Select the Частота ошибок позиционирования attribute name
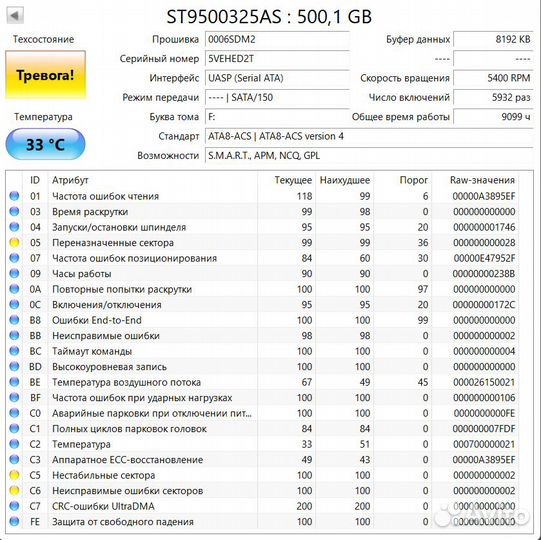 tap(134, 258)
